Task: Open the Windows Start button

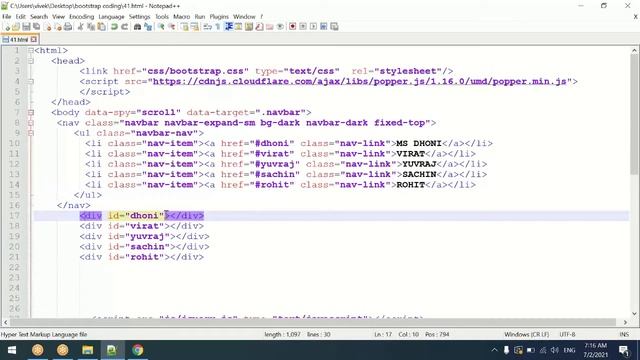Action: coord(12,350)
